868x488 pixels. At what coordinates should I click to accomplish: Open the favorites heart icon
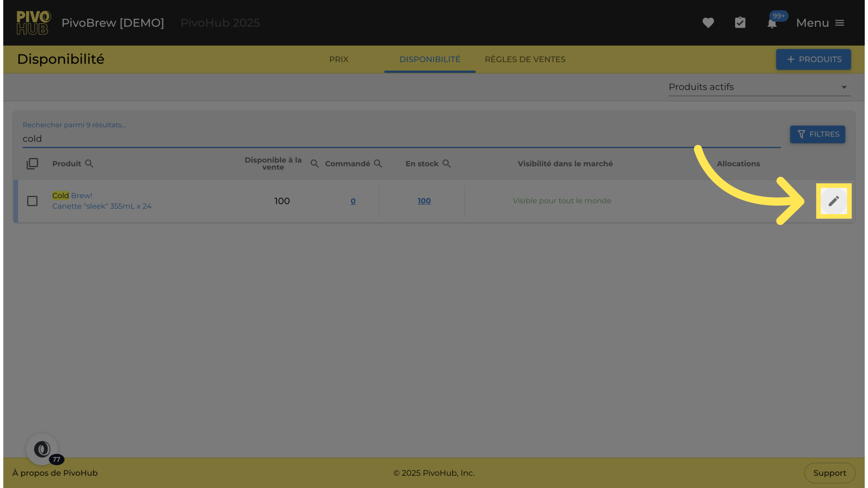click(x=708, y=23)
